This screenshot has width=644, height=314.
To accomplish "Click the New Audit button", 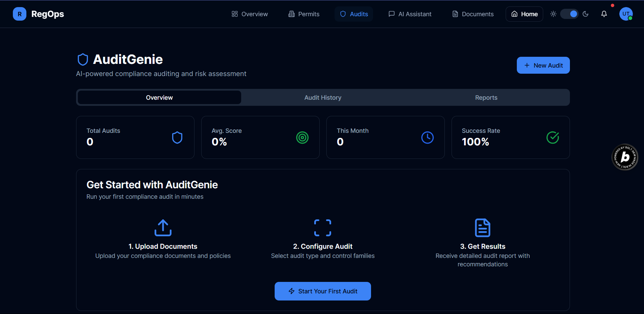I will [x=543, y=65].
